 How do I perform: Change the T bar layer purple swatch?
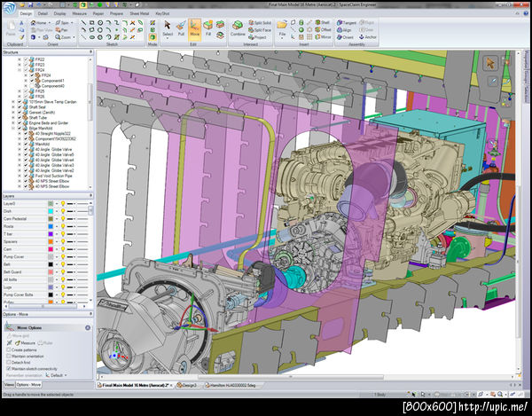[x=51, y=234]
